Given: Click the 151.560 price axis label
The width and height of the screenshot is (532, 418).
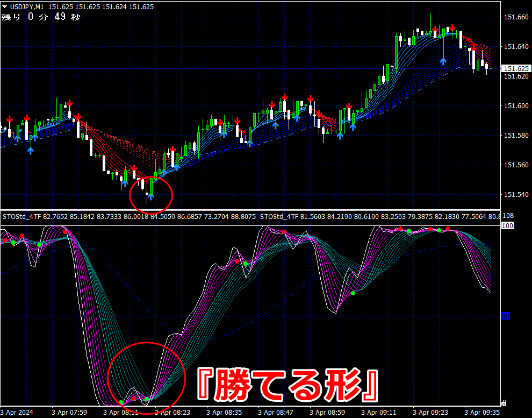Looking at the screenshot, I should click(x=516, y=165).
